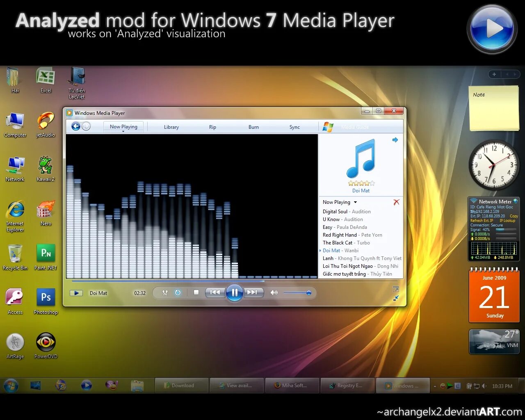Launch ArtRage from the desktop
The height and width of the screenshot is (420, 525).
[15, 346]
